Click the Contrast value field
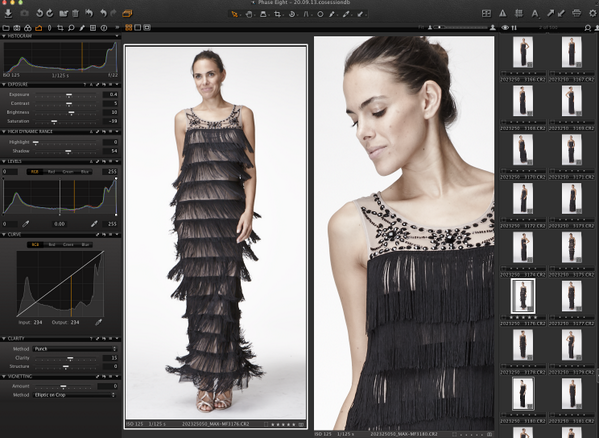 coord(110,103)
